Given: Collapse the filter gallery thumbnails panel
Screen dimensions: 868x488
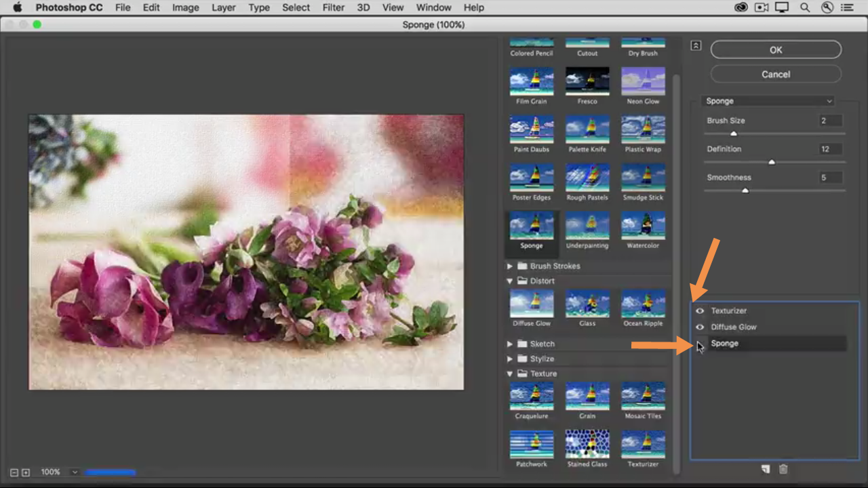Looking at the screenshot, I should tap(696, 45).
